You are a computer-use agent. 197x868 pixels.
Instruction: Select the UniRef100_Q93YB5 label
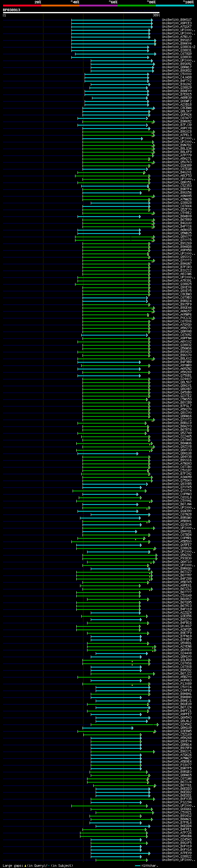click(x=176, y=484)
